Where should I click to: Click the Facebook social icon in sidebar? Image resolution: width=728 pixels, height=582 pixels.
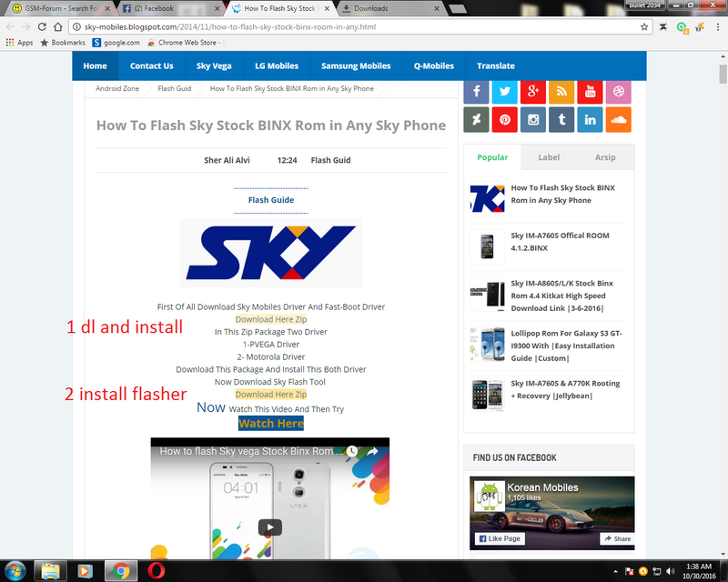point(476,92)
